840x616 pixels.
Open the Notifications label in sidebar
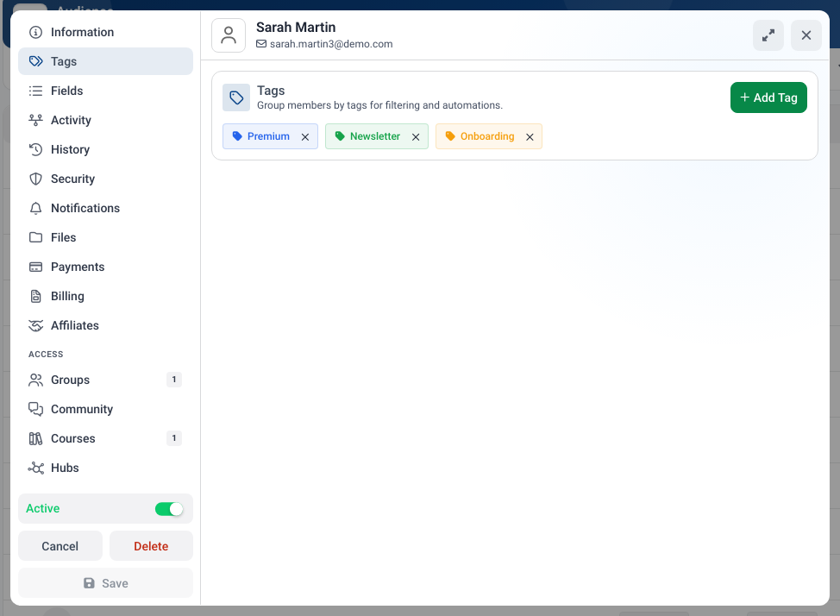(85, 208)
